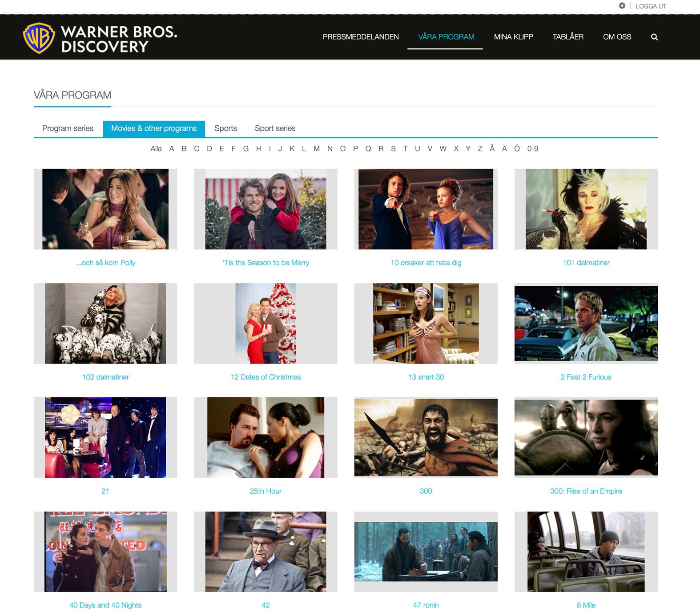700x616 pixels.
Task: Open 300: Rise of an Empire thumbnail
Action: (586, 438)
